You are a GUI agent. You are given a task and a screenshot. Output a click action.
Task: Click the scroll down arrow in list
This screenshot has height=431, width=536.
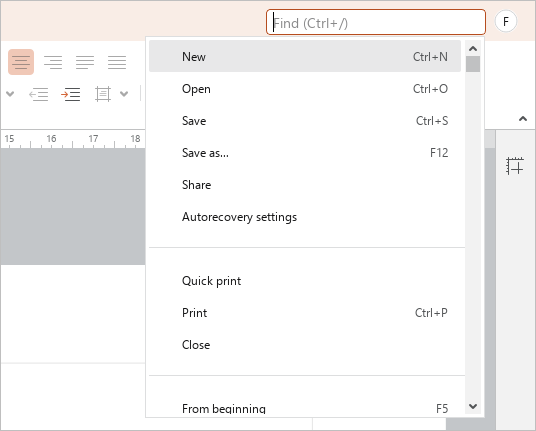point(473,406)
